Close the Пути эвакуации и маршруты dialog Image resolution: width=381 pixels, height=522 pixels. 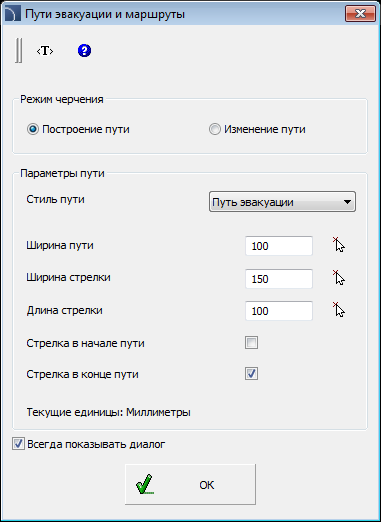pos(360,14)
